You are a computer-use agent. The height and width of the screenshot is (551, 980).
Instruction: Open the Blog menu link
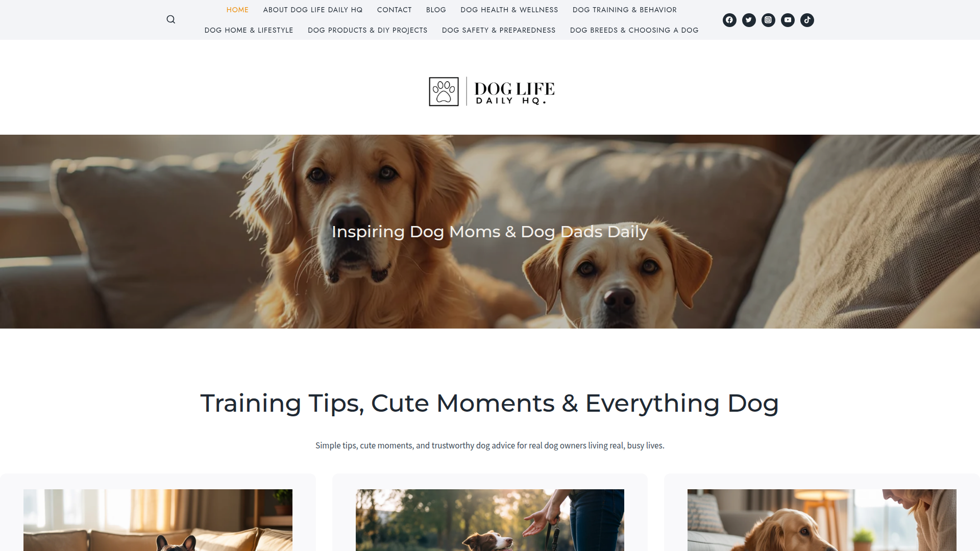(x=436, y=10)
